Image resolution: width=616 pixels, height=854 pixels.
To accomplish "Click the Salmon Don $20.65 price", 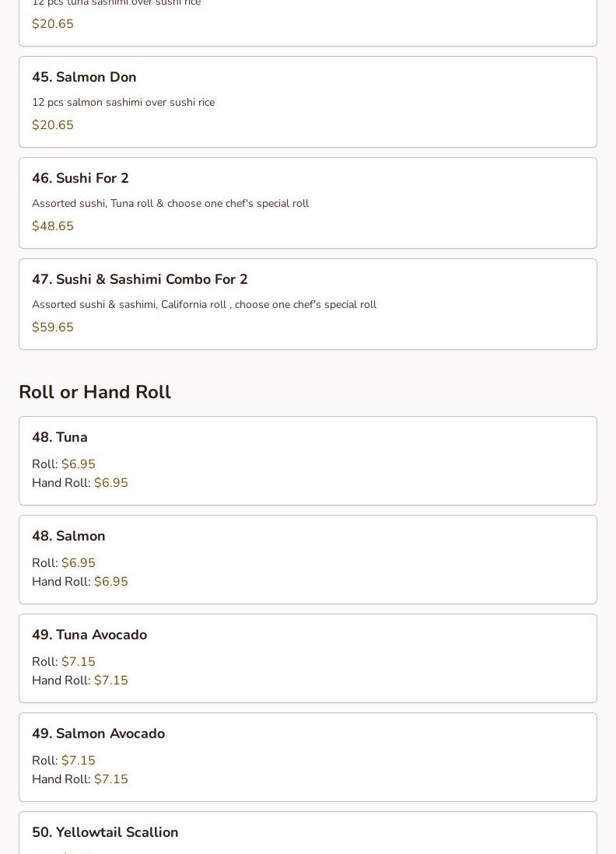I will pos(53,125).
